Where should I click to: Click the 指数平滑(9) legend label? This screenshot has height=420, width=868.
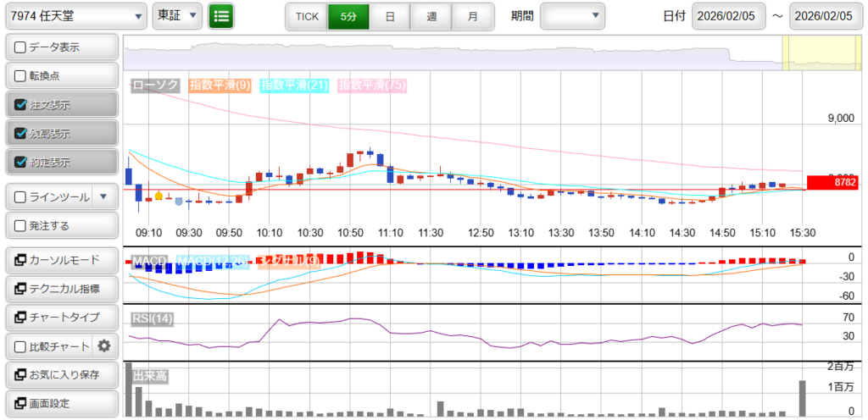[x=220, y=85]
